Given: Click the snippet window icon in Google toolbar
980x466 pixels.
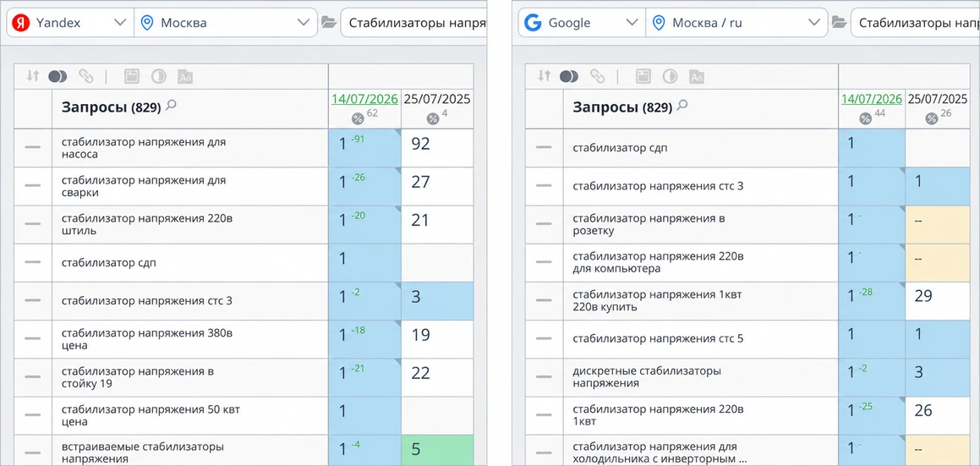Looking at the screenshot, I should click(643, 76).
